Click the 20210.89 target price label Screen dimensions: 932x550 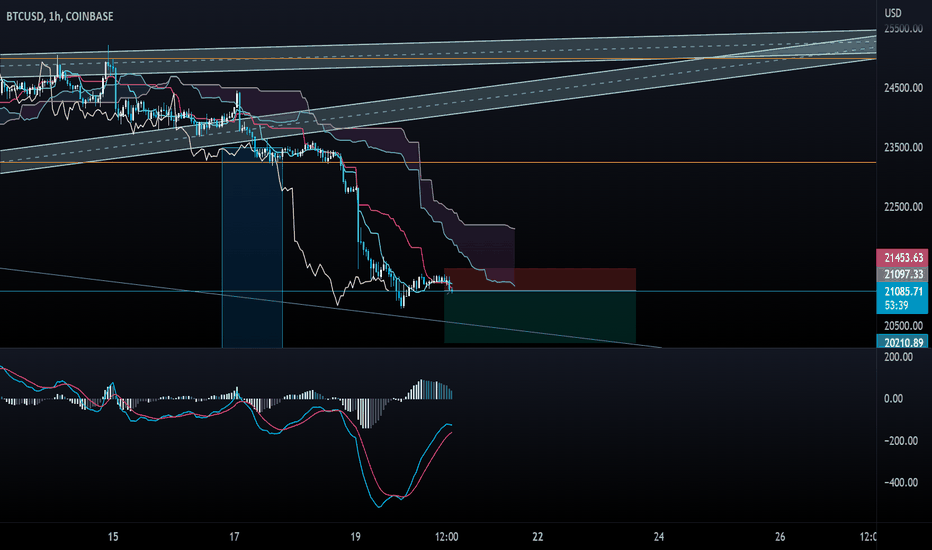902,342
